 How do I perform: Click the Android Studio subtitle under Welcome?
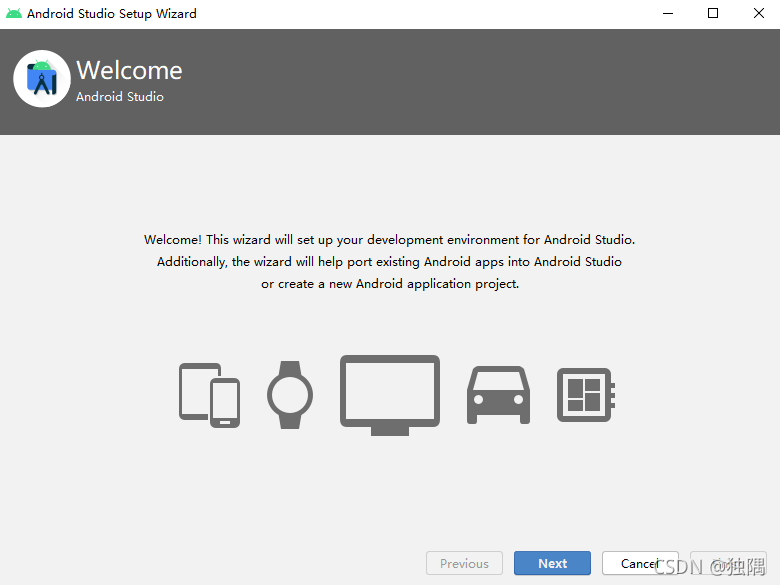tap(120, 97)
